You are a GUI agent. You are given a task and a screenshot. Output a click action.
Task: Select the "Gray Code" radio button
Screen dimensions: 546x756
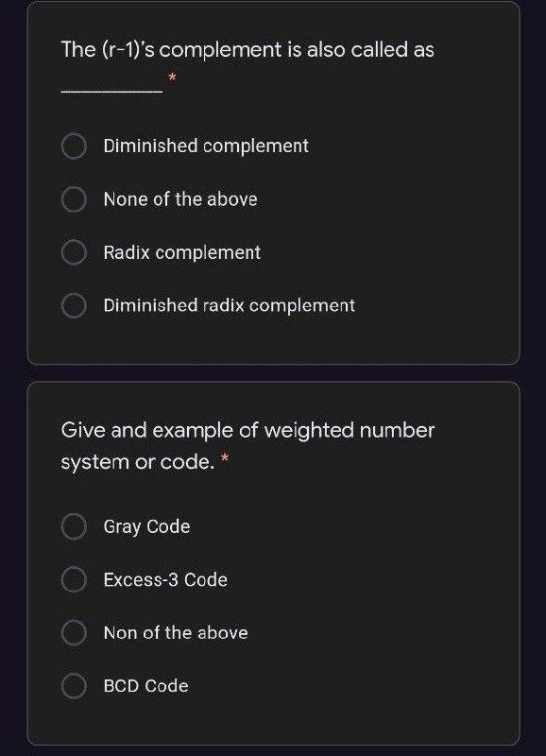pos(74,526)
